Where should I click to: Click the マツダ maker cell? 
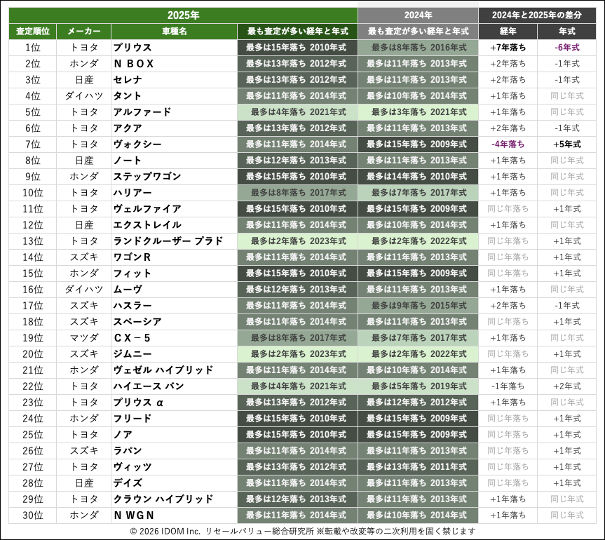[x=84, y=338]
